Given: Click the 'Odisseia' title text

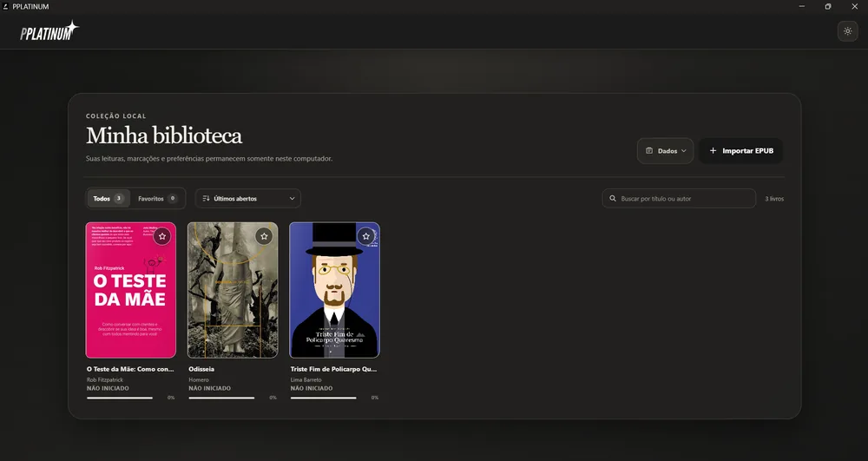Looking at the screenshot, I should coord(201,369).
